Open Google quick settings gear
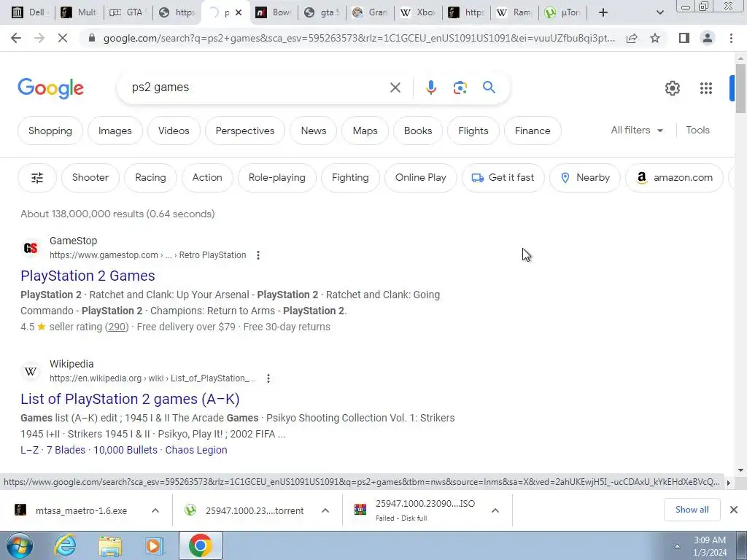The width and height of the screenshot is (747, 560). [672, 88]
